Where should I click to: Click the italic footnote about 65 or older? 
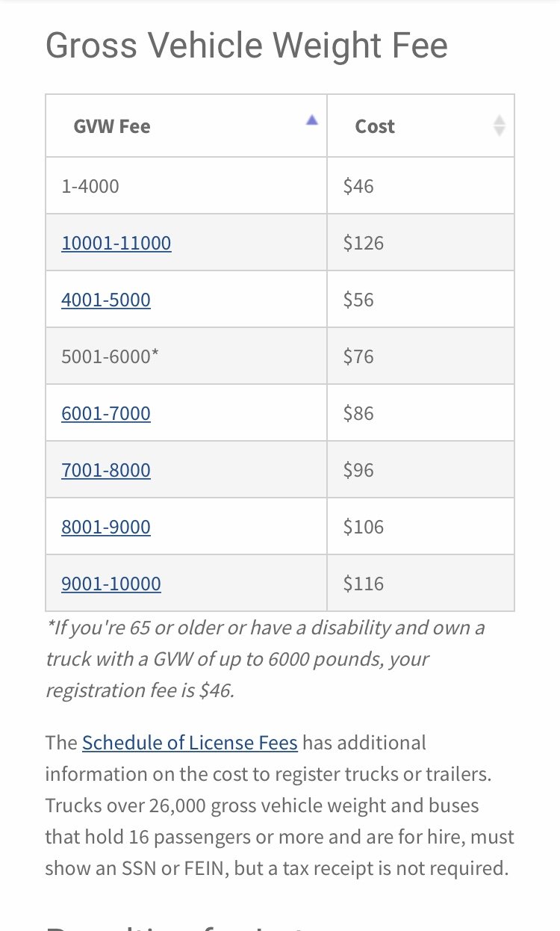point(266,658)
